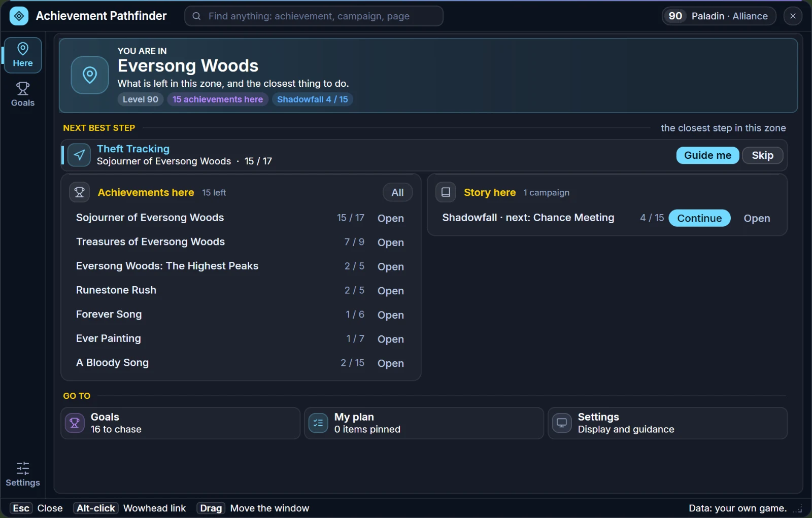Open the Goals sidebar tab
The image size is (812, 518).
point(23,95)
